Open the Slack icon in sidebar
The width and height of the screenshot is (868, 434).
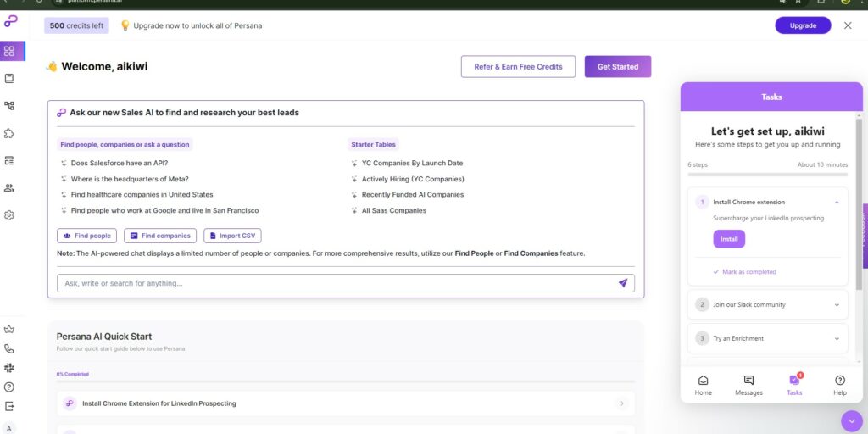pyautogui.click(x=8, y=368)
